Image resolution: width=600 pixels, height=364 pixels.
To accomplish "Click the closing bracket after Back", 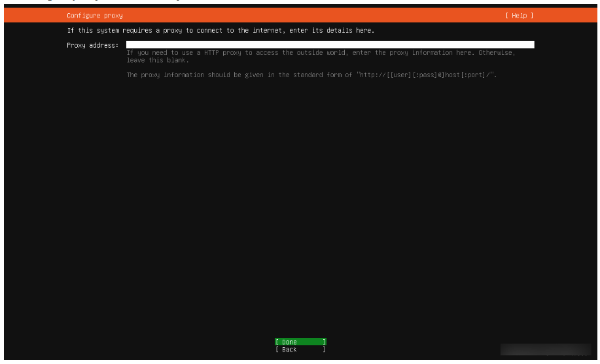I will pos(324,350).
